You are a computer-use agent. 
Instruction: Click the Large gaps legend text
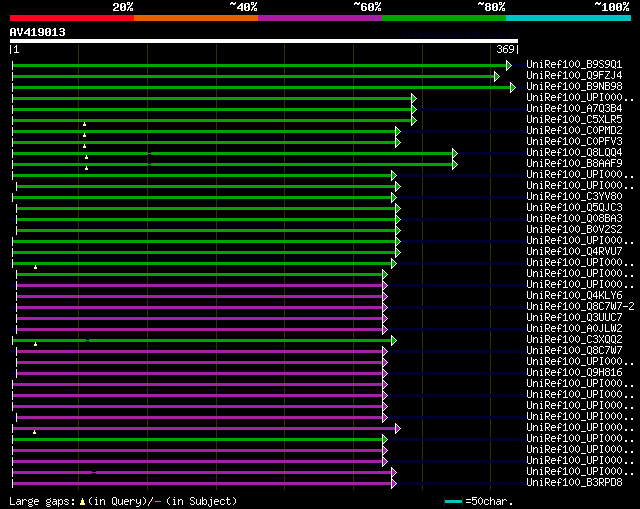[x=42, y=501]
